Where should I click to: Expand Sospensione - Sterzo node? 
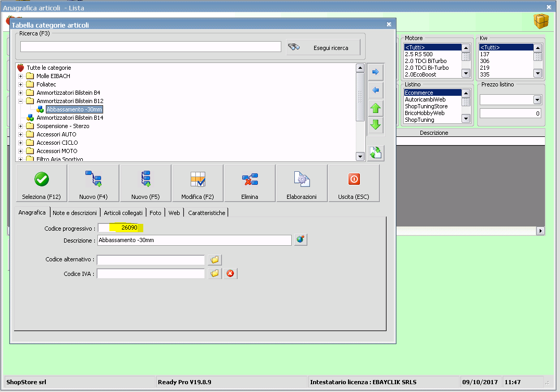point(21,126)
